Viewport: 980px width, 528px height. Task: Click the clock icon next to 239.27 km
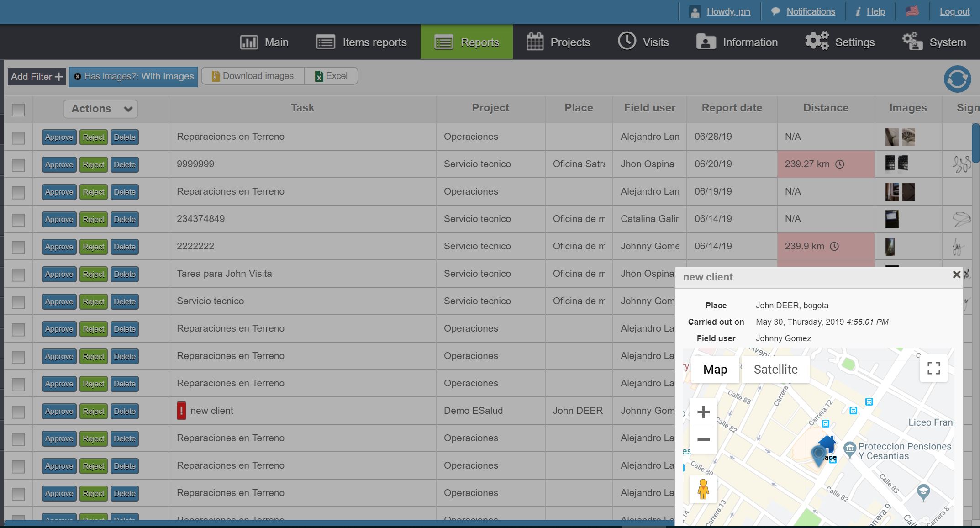coord(840,164)
